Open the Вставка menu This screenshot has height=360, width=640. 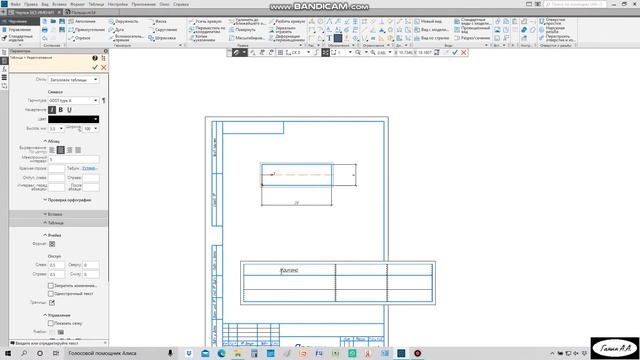click(59, 4)
